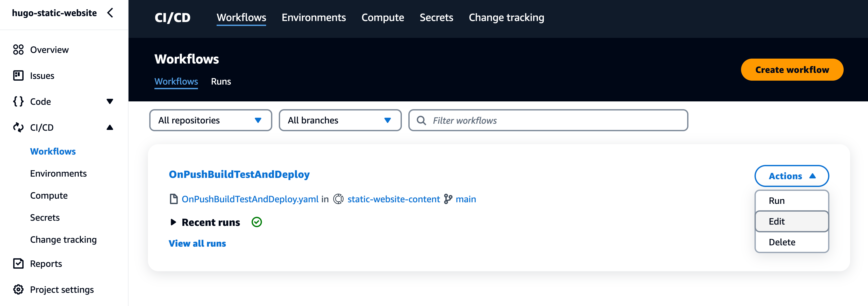Image resolution: width=868 pixels, height=306 pixels.
Task: Expand the Code section in sidebar
Action: click(x=110, y=101)
